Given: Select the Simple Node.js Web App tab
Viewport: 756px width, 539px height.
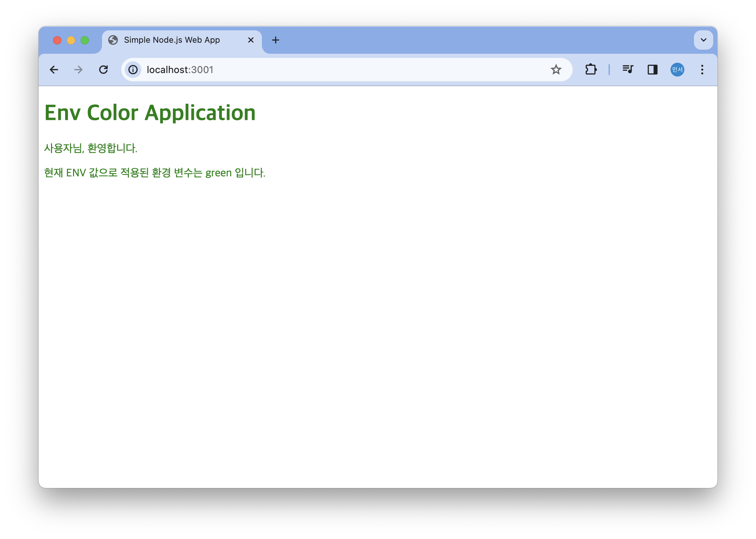Looking at the screenshot, I should pos(172,40).
